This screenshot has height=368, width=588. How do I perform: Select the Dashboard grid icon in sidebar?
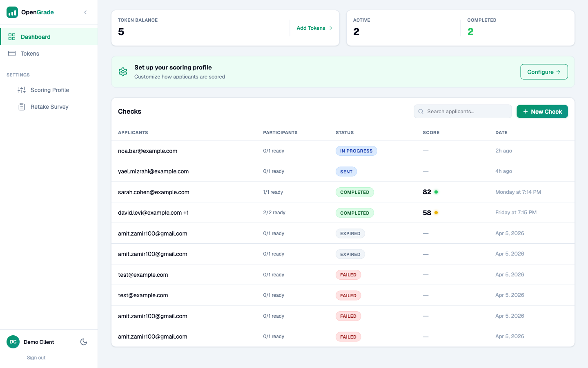(11, 36)
